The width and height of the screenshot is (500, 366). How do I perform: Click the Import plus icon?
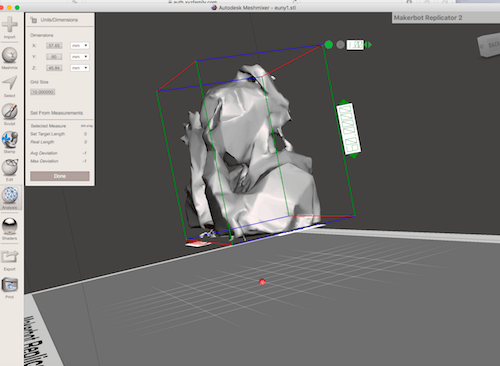pyautogui.click(x=10, y=24)
